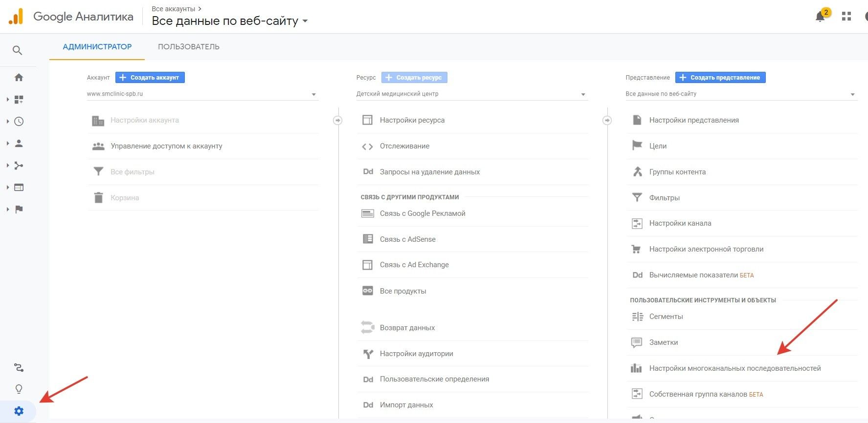The width and height of the screenshot is (868, 423).
Task: Click the speech bubble icon next to Заметки
Action: pos(636,342)
